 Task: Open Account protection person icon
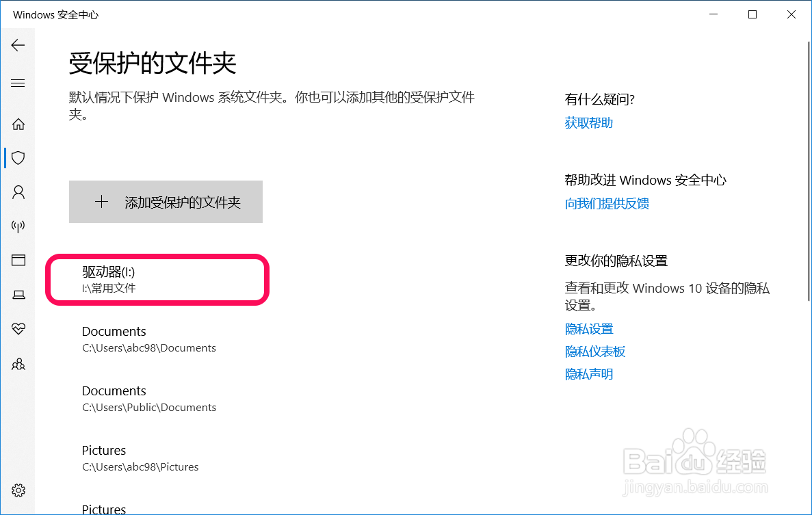coord(18,193)
